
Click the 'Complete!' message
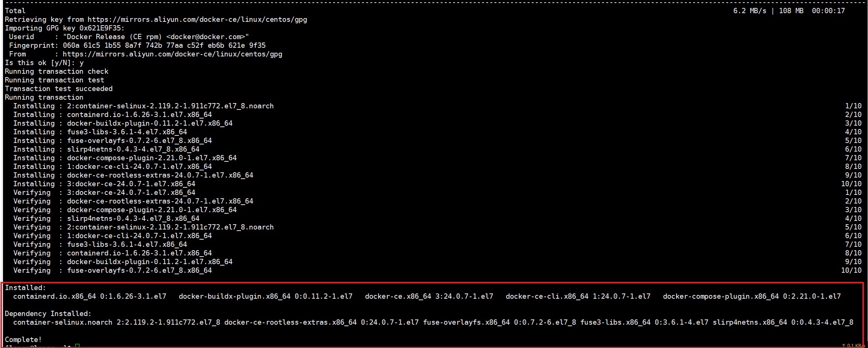coord(23,340)
